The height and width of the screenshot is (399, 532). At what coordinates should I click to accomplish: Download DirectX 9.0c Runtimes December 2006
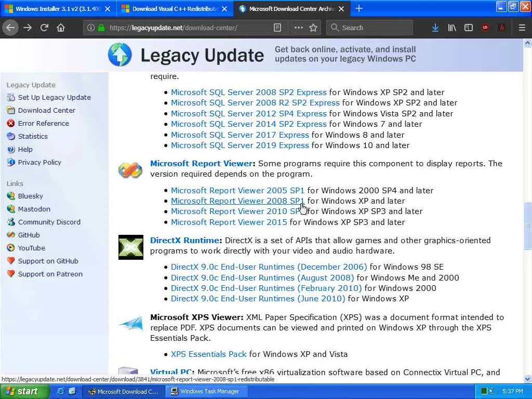269,267
